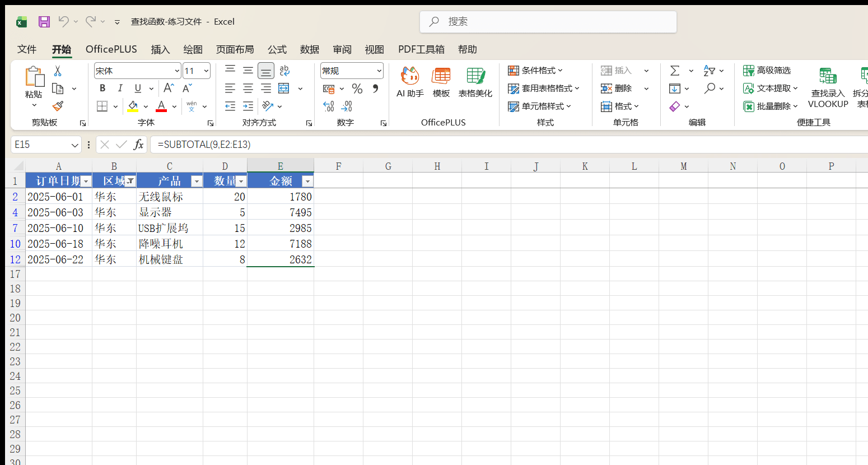Toggle bold formatting
The image size is (868, 465).
point(102,89)
